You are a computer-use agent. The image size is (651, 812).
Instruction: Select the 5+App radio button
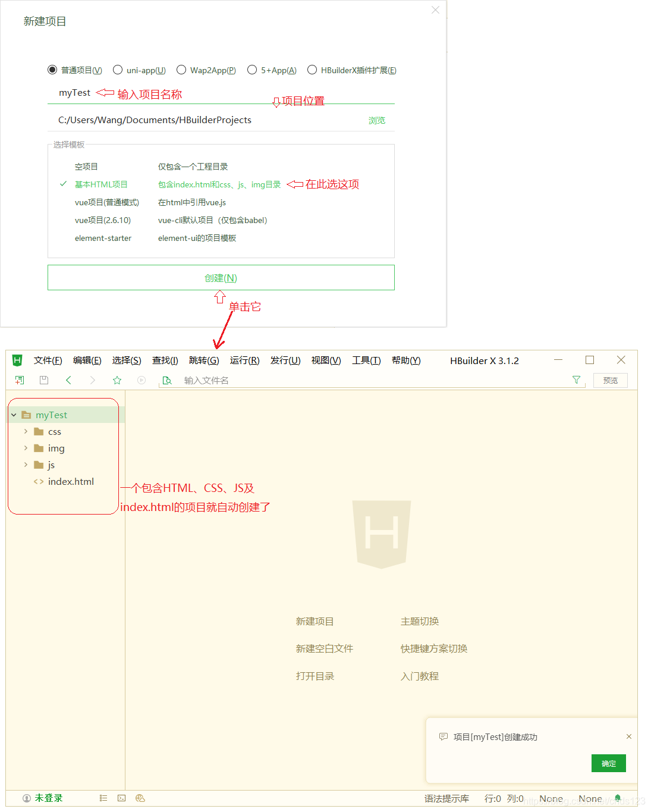(x=252, y=70)
